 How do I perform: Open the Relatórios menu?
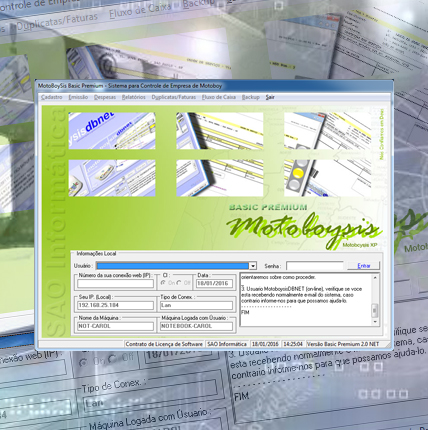click(134, 97)
